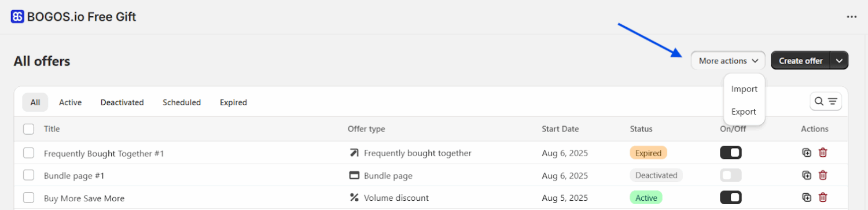Image resolution: width=868 pixels, height=210 pixels.
Task: Click the BOGOS.io app logo icon
Action: (x=17, y=17)
